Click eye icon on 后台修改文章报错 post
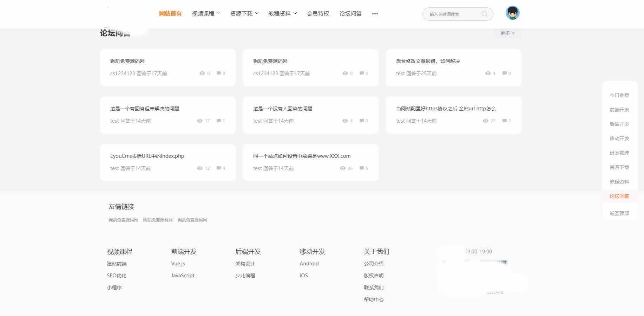The height and width of the screenshot is (316, 644). [488, 73]
